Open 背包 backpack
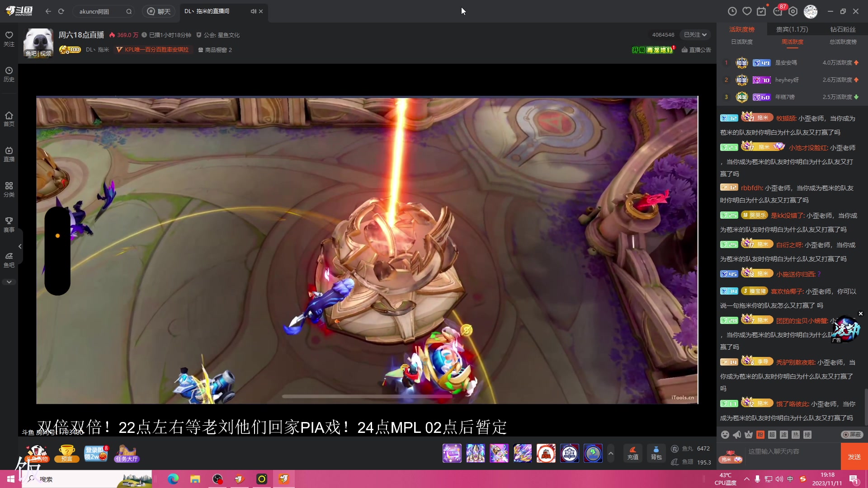Viewport: 868px width, 488px height. click(x=656, y=453)
